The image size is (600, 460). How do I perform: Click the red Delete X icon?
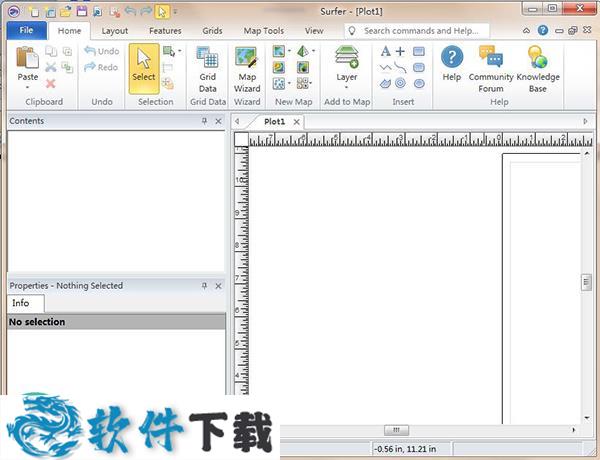(x=51, y=83)
